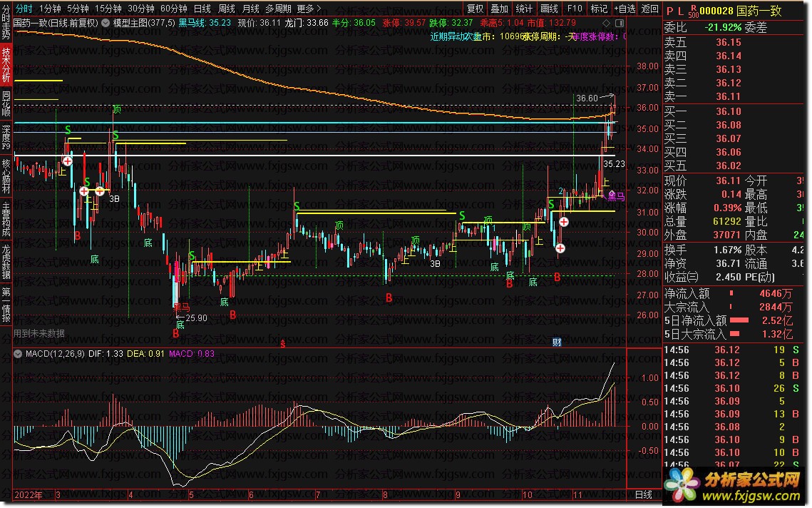The image size is (812, 508).
Task: Open 分时走势 sidebar tab
Action: coord(6,24)
